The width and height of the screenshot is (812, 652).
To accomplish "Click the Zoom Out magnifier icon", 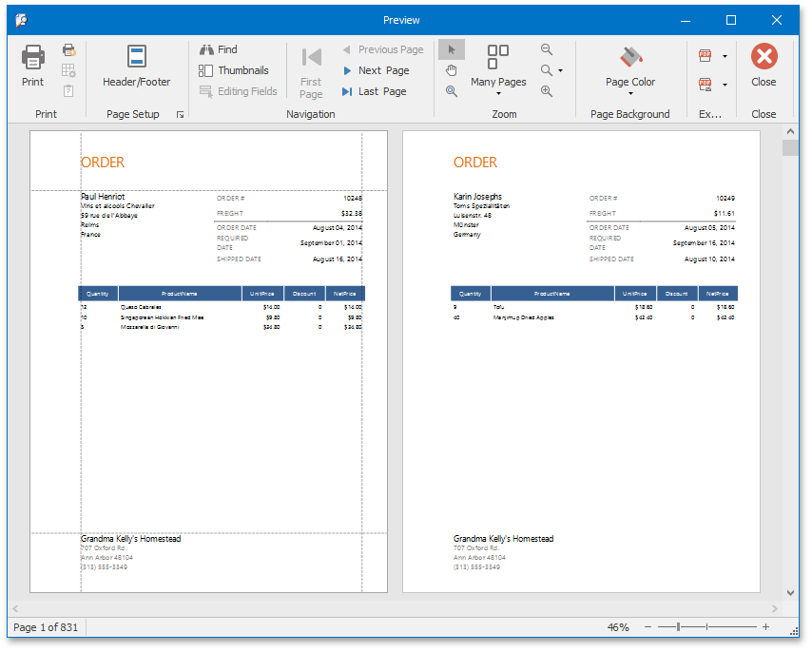I will coord(545,48).
